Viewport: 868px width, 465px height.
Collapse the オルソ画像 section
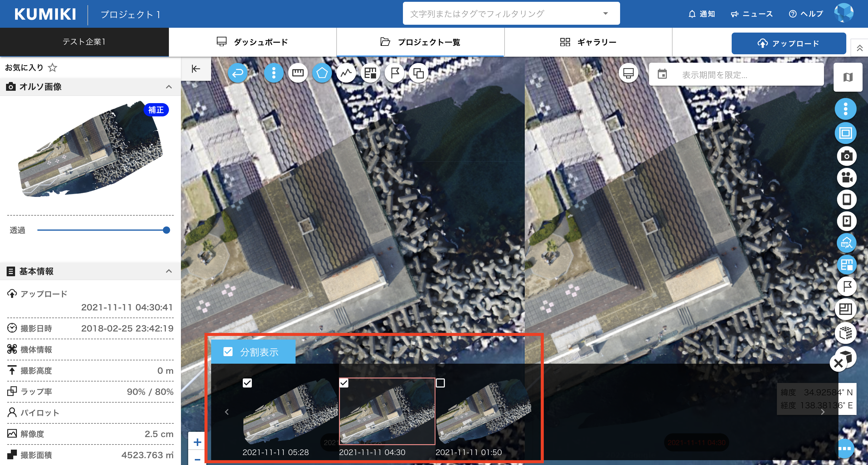[x=169, y=87]
